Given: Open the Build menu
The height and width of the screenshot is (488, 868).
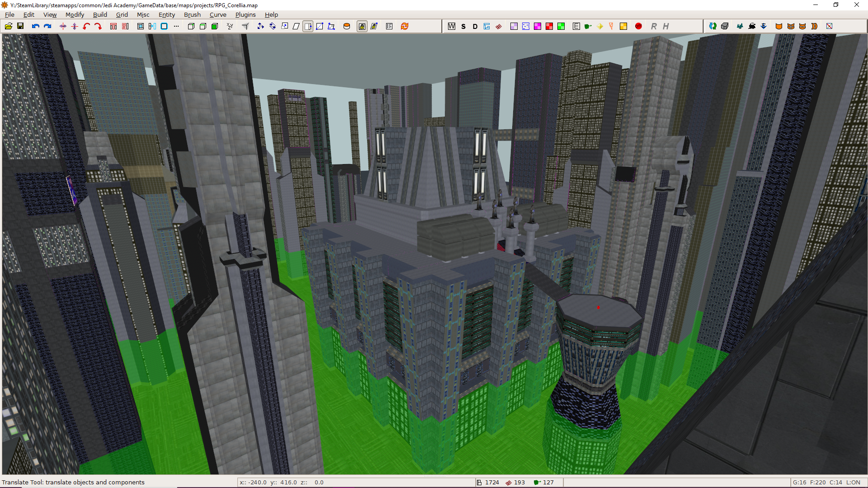Looking at the screenshot, I should click(100, 14).
